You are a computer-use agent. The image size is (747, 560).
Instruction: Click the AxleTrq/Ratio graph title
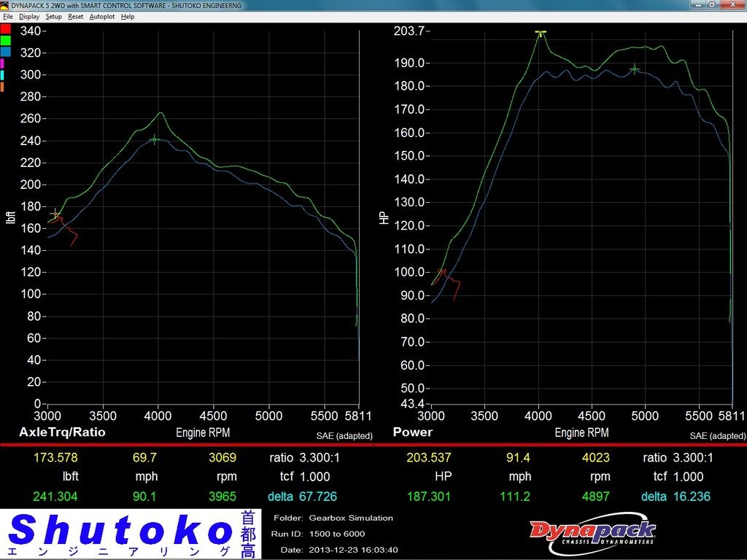tap(62, 432)
